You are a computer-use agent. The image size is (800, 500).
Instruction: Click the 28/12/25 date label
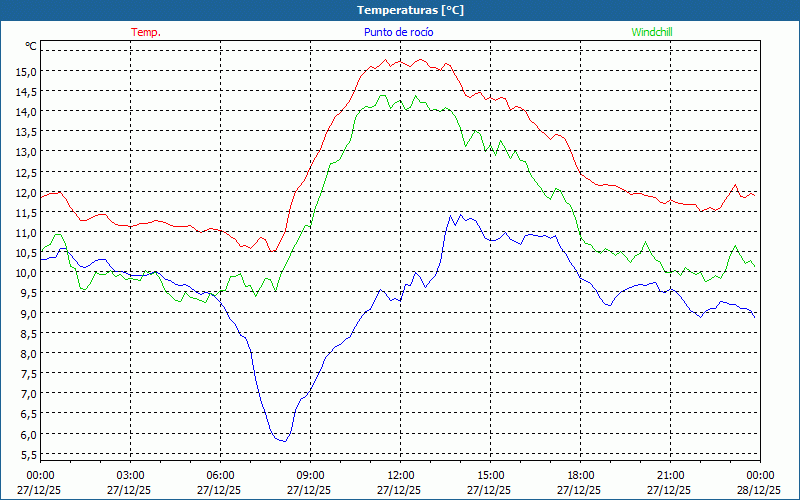pos(758,491)
